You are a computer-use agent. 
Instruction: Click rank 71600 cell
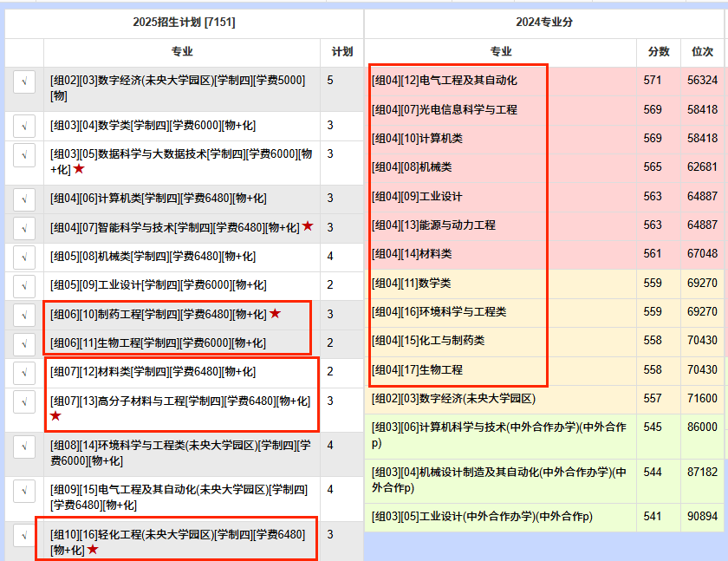tap(703, 399)
